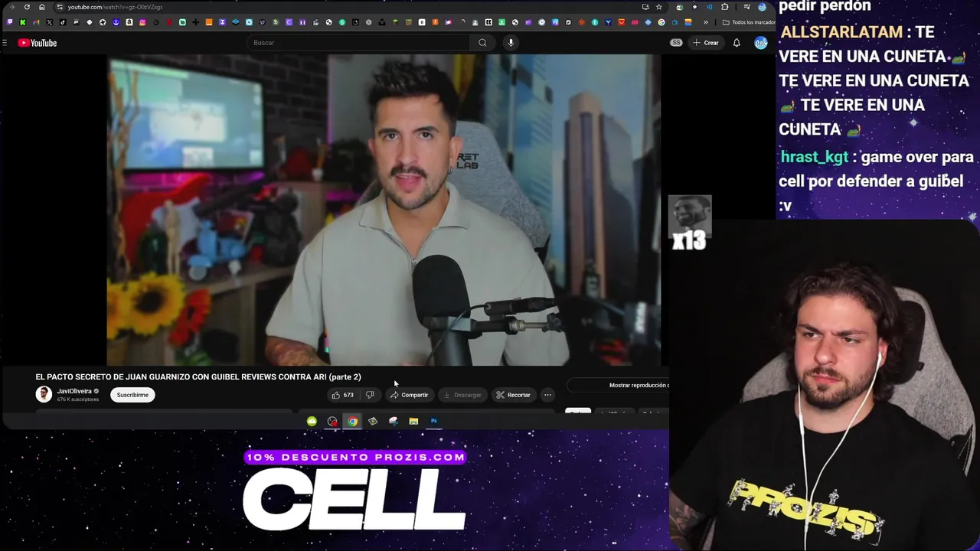Click the x13 gift notification image

689,223
